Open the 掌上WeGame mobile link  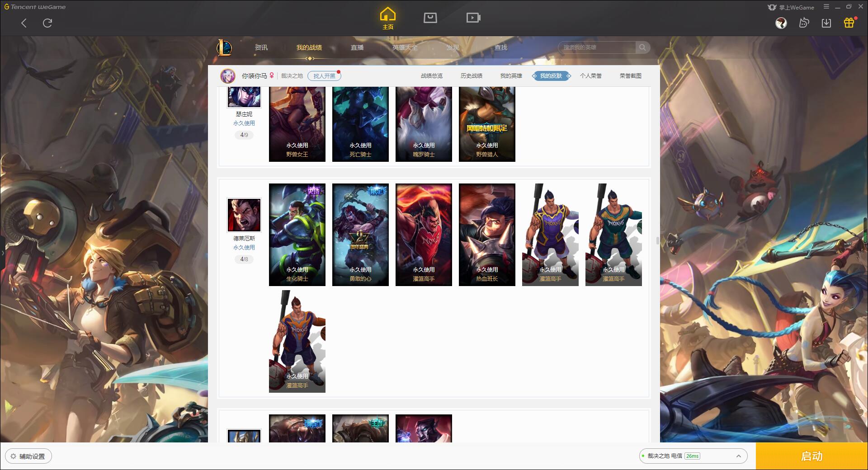[x=791, y=7]
